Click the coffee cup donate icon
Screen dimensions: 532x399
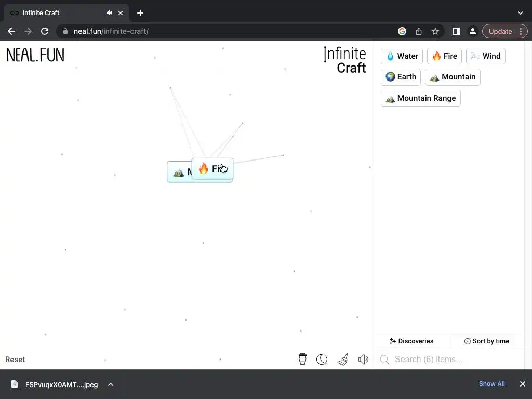click(x=302, y=359)
